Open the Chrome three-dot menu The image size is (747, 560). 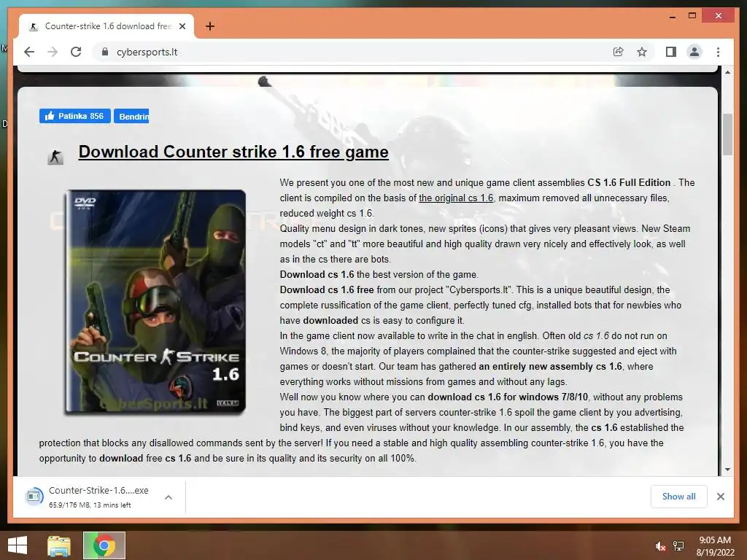point(718,52)
